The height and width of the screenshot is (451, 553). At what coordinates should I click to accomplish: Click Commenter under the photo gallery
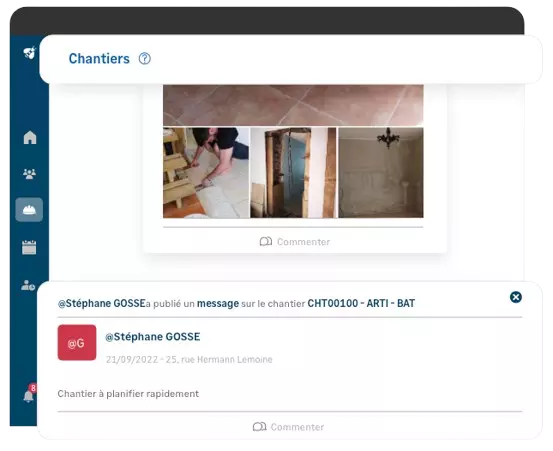point(294,242)
